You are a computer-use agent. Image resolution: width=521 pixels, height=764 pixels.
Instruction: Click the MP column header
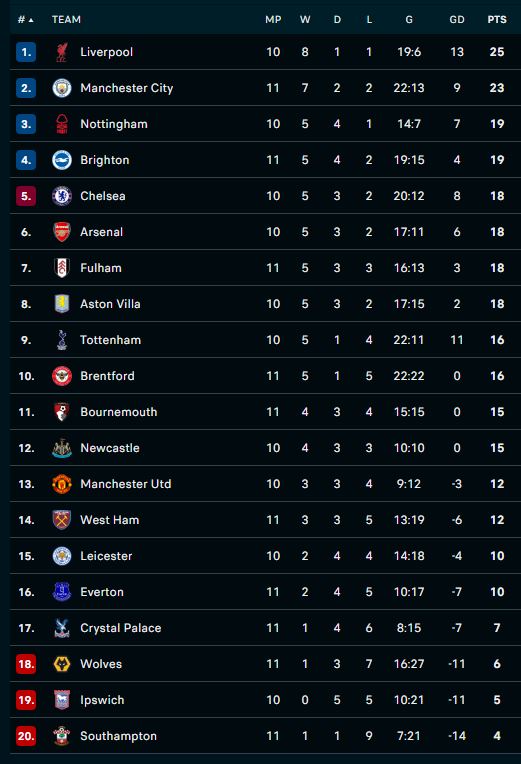tap(273, 19)
